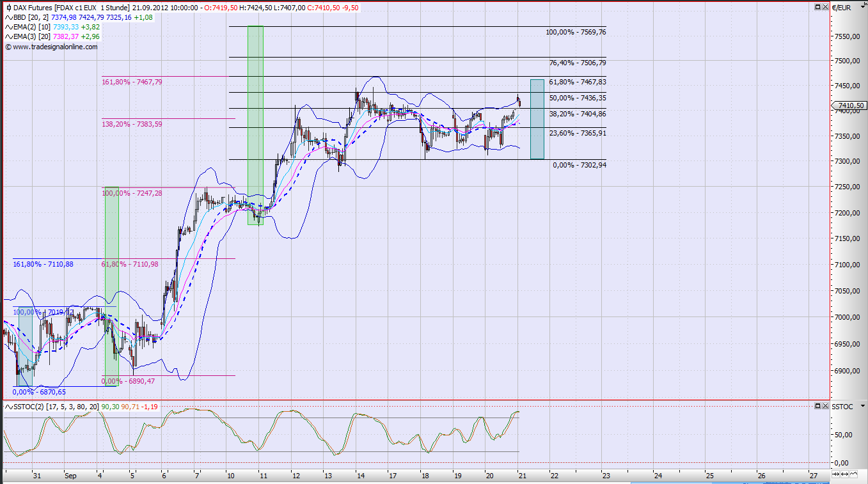
Task: Select the blue projection rectangle near date 21
Action: pyautogui.click(x=537, y=119)
